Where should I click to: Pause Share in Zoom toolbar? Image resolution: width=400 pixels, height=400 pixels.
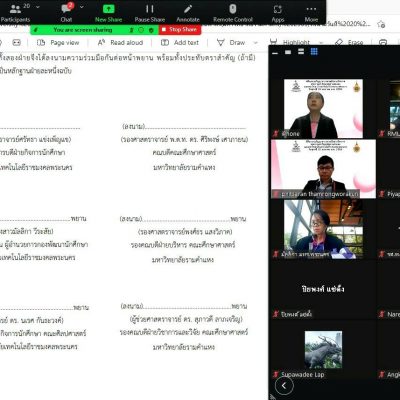click(x=150, y=13)
